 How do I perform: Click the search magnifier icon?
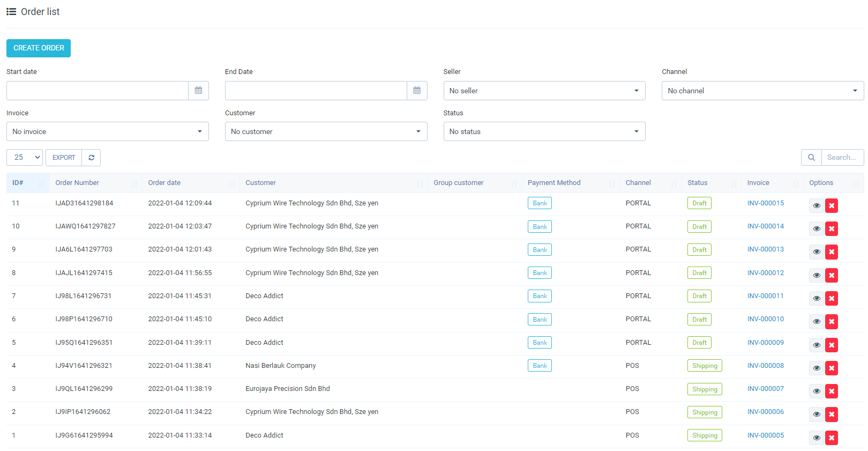(x=811, y=158)
